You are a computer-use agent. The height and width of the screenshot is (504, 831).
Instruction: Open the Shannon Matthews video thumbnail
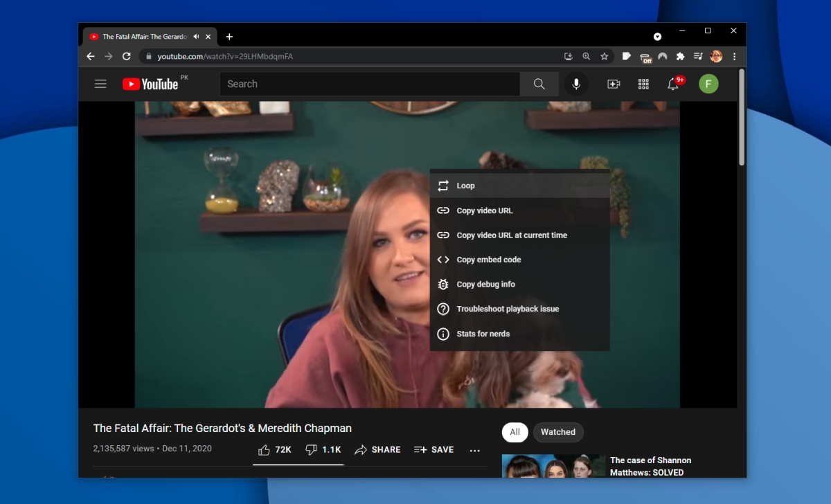(x=553, y=466)
